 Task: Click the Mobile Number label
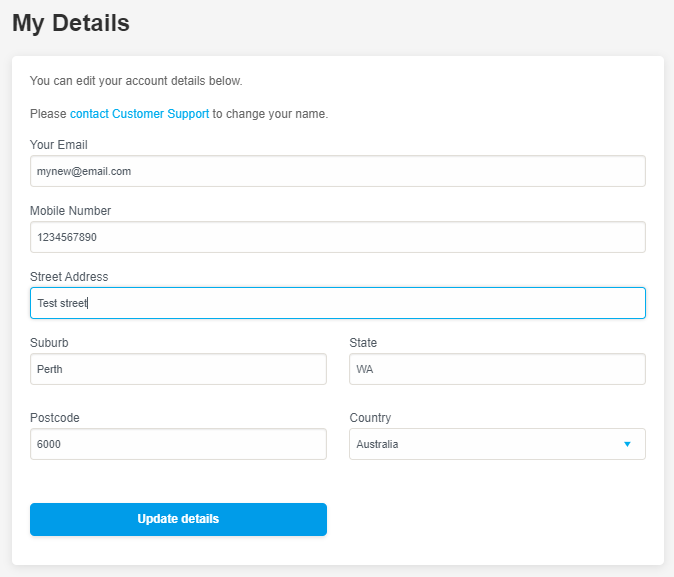pyautogui.click(x=70, y=211)
